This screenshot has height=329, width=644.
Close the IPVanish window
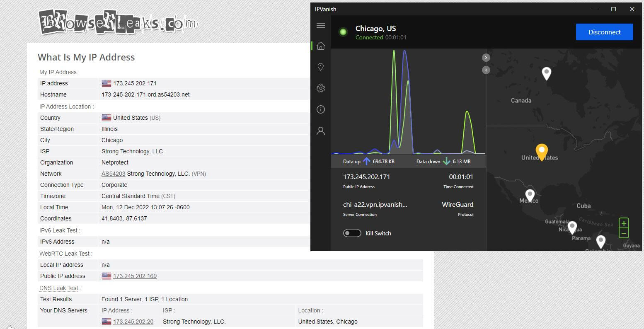[x=632, y=9]
